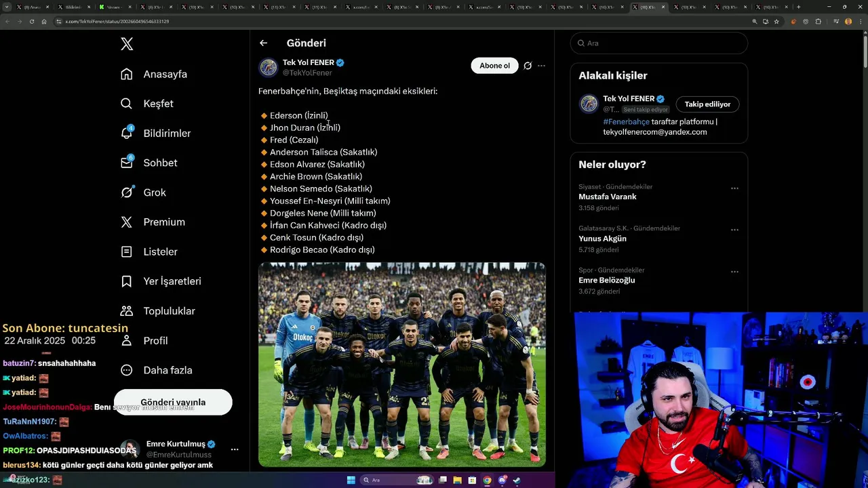The image size is (868, 488).
Task: Click the Topluluklar people icon
Action: click(127, 311)
